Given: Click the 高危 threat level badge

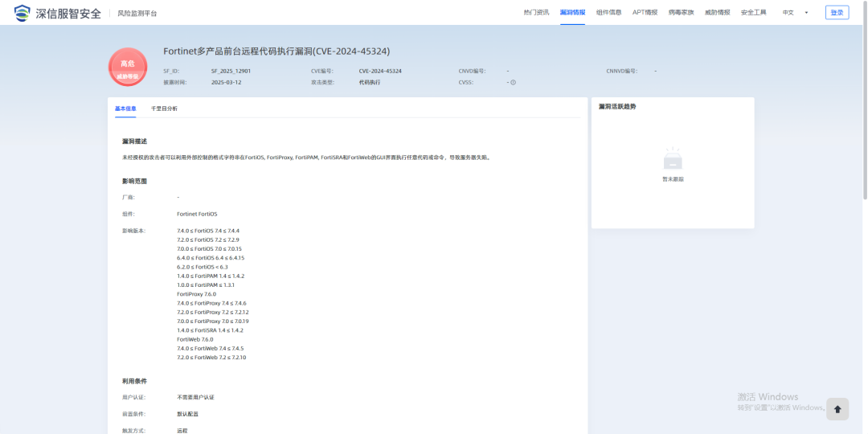Looking at the screenshot, I should [x=128, y=67].
